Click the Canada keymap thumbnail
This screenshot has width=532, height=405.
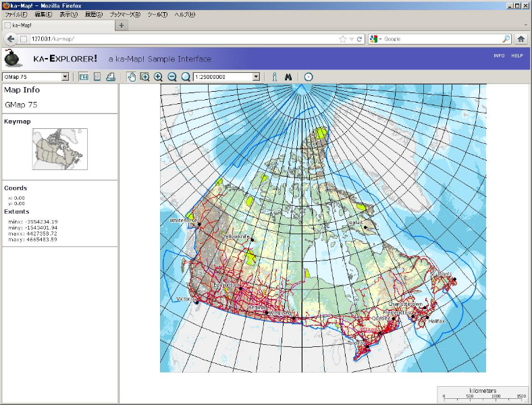tap(60, 149)
